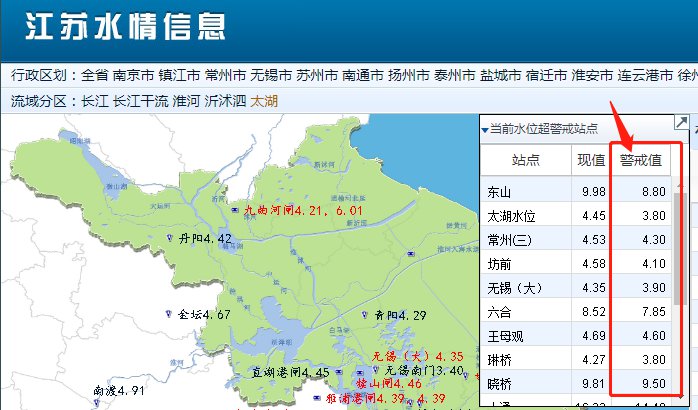Click the 南渡4.91 map label
Screen dimensions: 698x410
click(x=118, y=391)
